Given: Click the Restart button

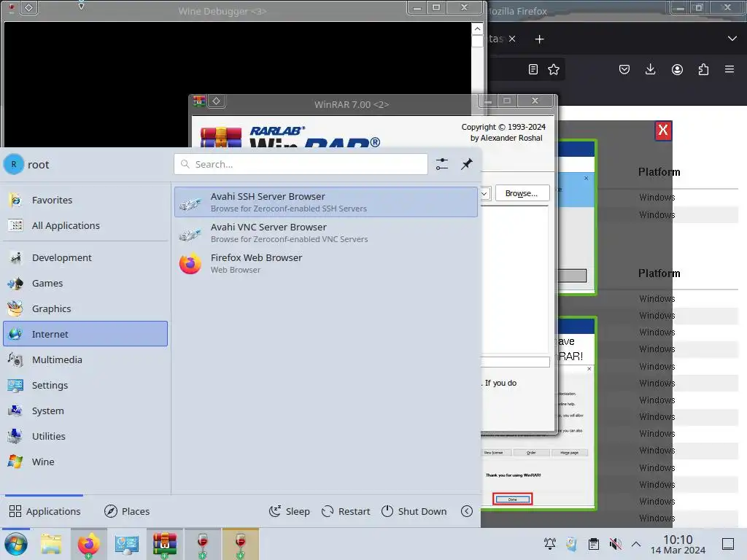Looking at the screenshot, I should 346,511.
